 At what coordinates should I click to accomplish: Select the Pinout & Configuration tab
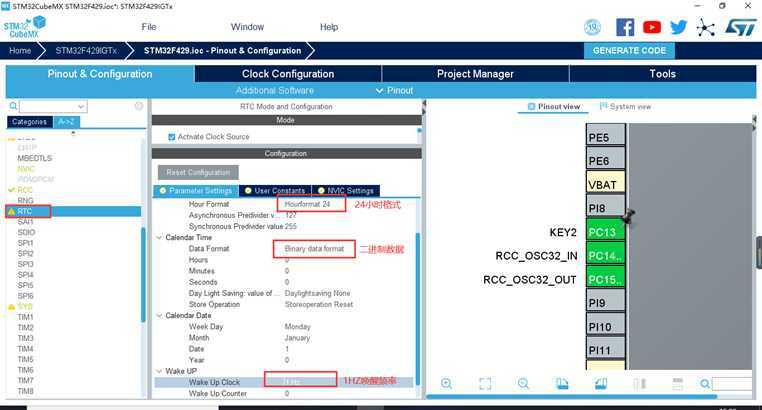click(100, 74)
